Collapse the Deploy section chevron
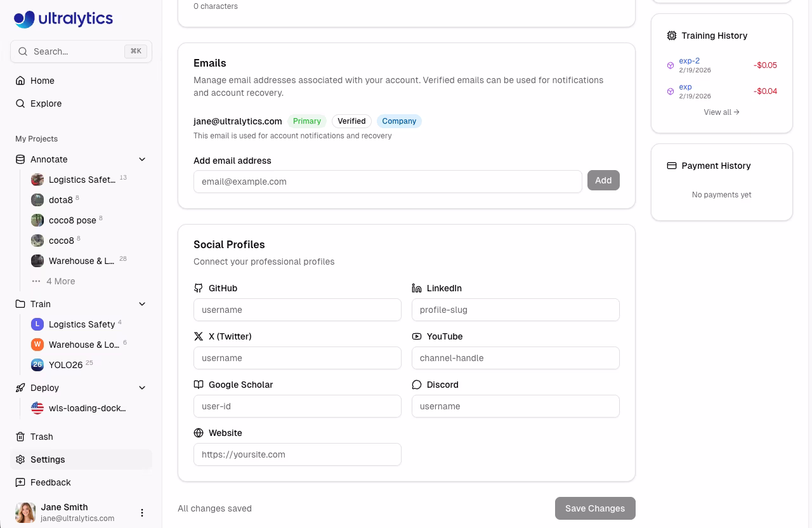 pos(142,388)
